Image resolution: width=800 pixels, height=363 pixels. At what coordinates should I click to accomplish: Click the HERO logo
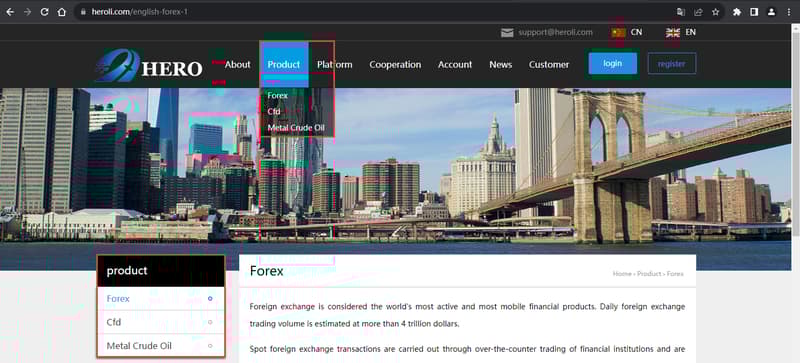click(x=149, y=66)
